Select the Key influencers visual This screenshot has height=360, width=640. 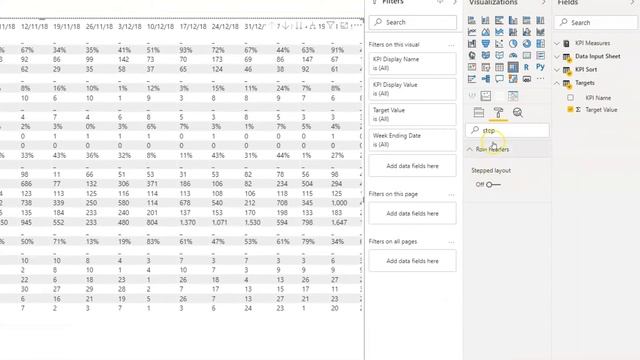point(472,79)
